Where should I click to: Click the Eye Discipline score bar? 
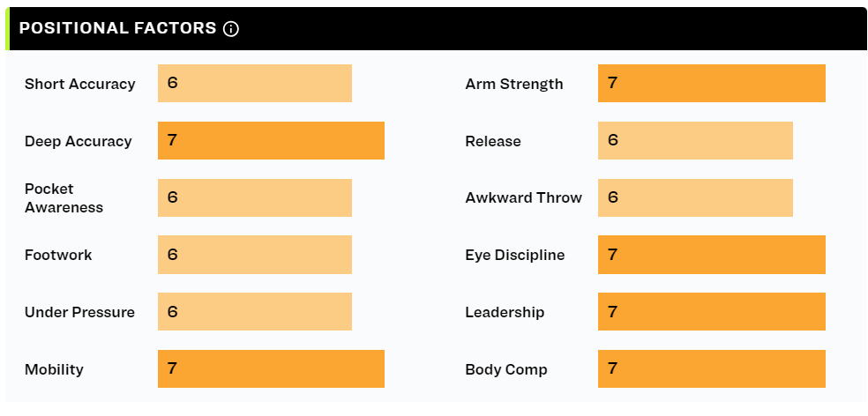click(x=712, y=255)
